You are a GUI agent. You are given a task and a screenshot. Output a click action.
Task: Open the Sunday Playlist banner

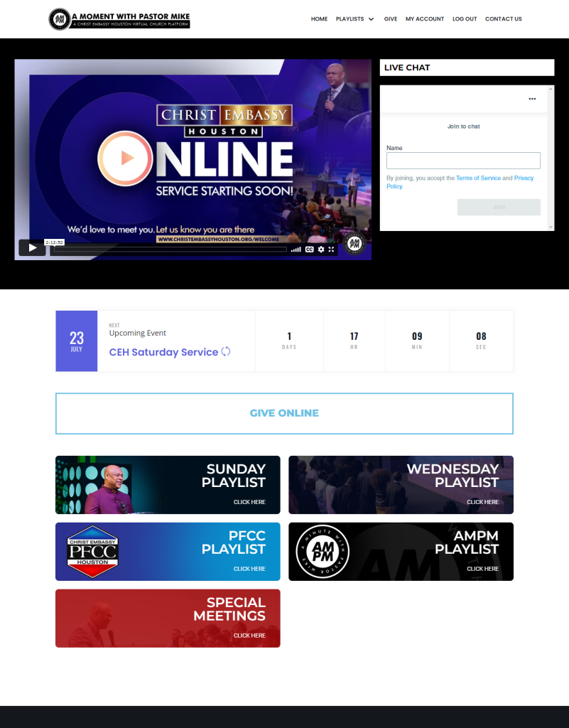click(x=168, y=485)
